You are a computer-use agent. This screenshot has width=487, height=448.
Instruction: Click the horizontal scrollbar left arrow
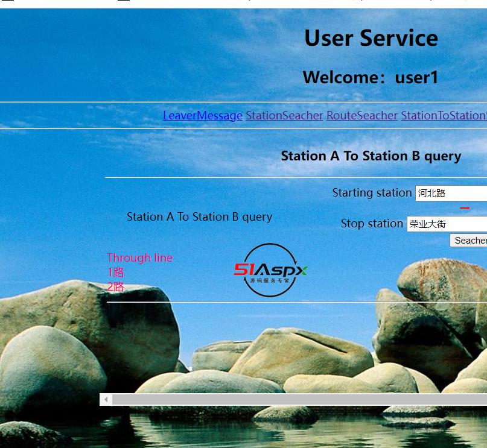(106, 399)
